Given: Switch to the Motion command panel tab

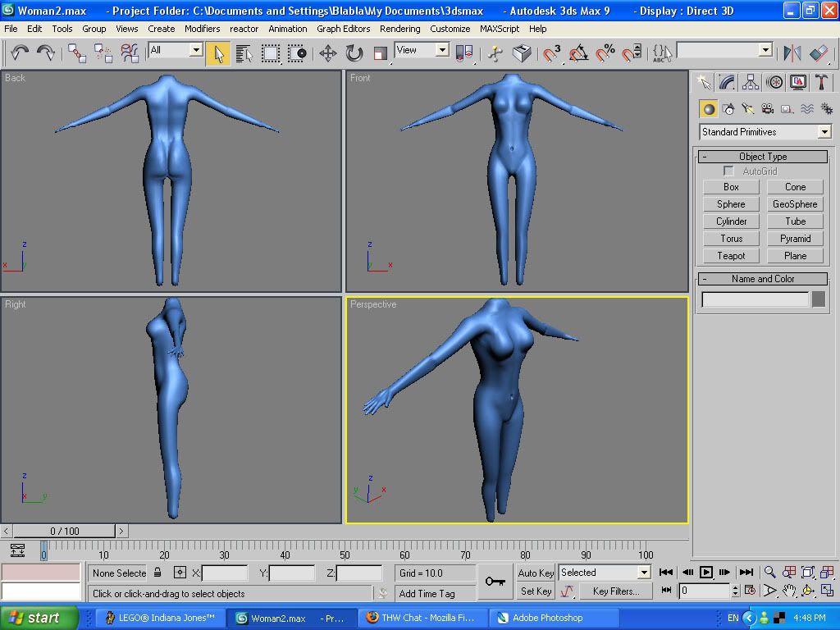Looking at the screenshot, I should (x=774, y=82).
